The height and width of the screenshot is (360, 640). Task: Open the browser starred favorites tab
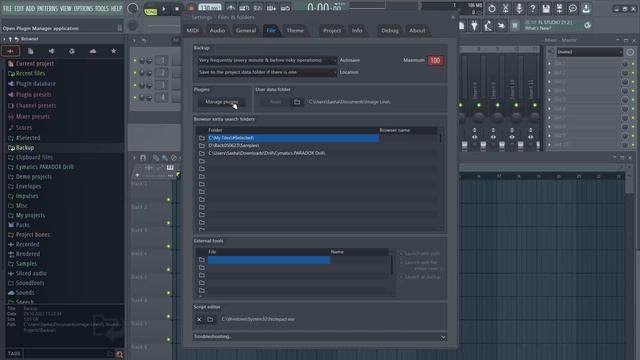(113, 51)
